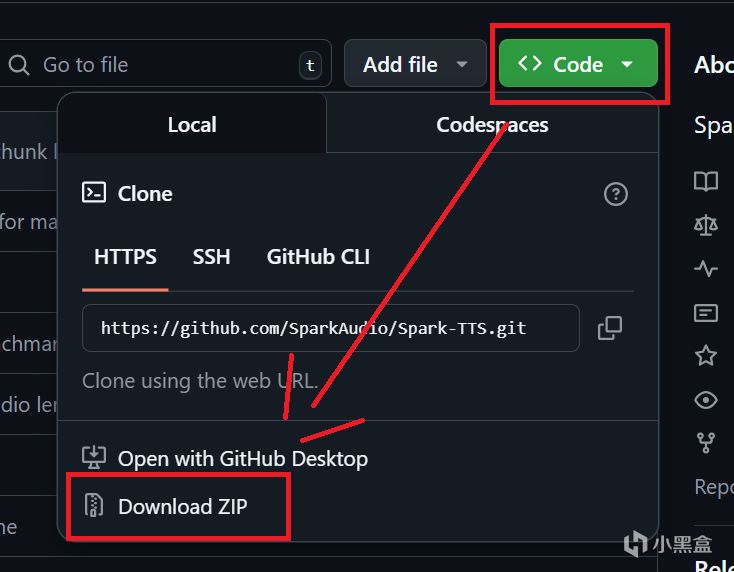Click the 't' shortcut key hint
The height and width of the screenshot is (572, 734).
pyautogui.click(x=310, y=65)
